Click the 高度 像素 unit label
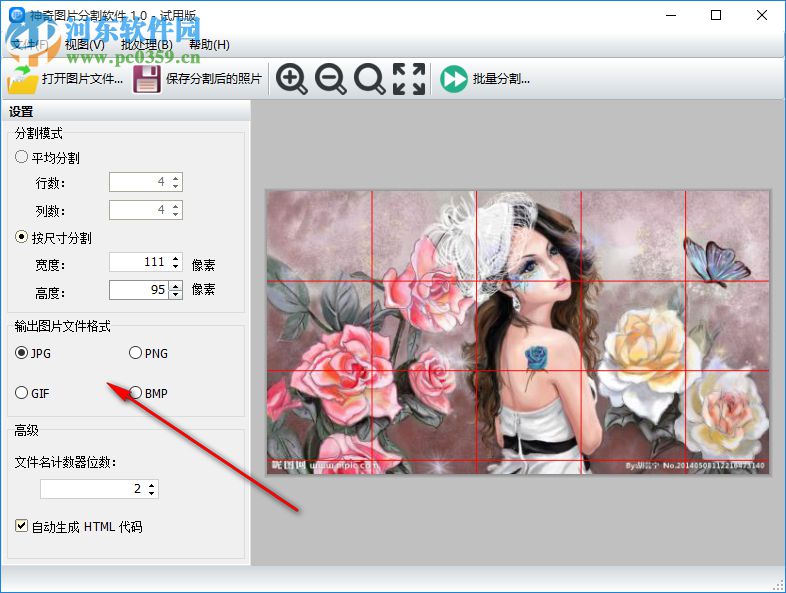 [x=203, y=289]
